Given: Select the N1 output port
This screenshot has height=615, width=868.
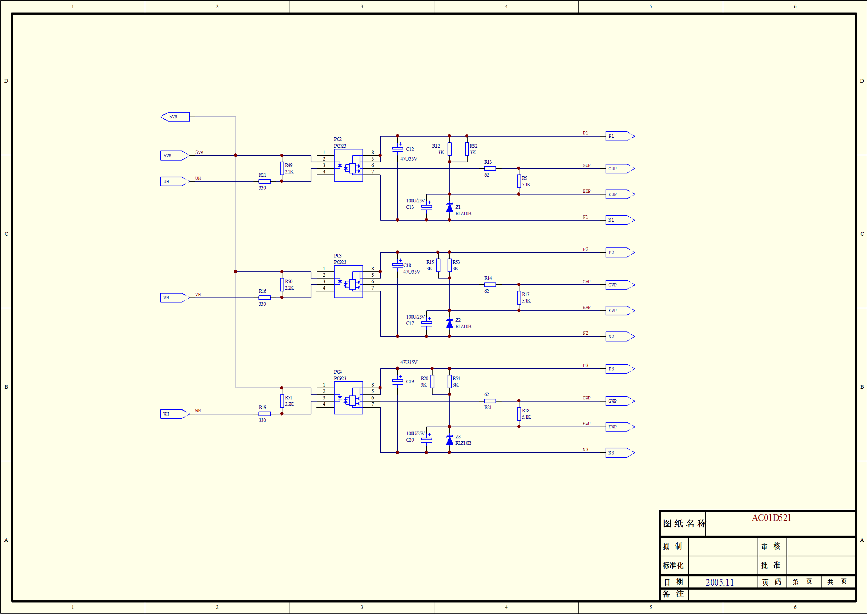Looking at the screenshot, I should click(x=620, y=220).
